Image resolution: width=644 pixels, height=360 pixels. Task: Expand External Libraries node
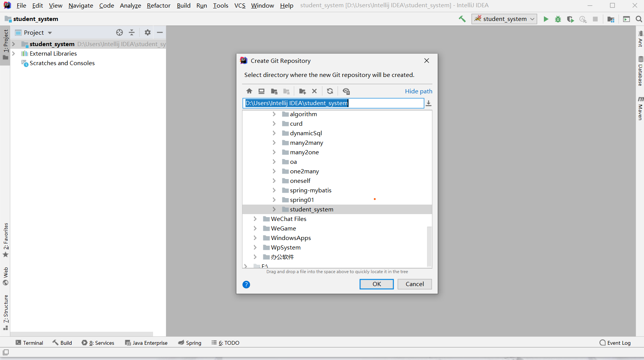tap(14, 54)
